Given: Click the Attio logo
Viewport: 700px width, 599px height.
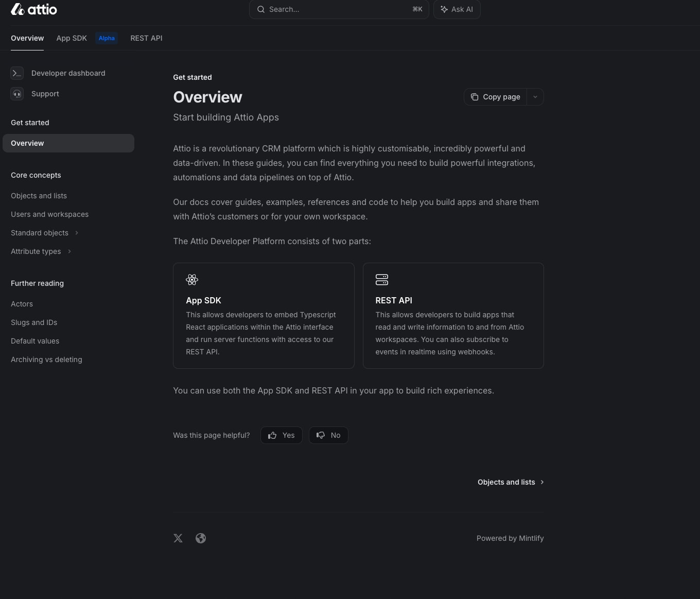Looking at the screenshot, I should pyautogui.click(x=34, y=9).
